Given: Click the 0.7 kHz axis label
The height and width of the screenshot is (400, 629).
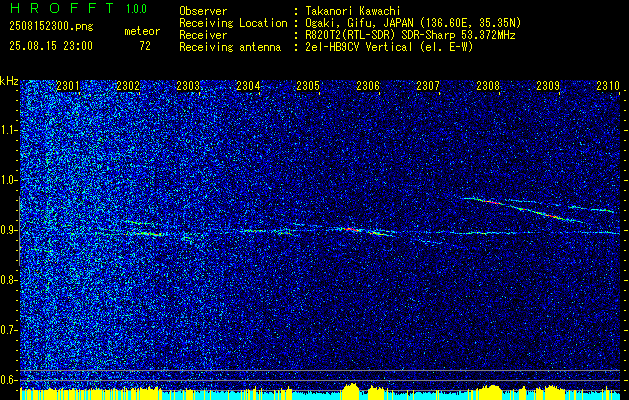Looking at the screenshot, I should click(9, 330).
